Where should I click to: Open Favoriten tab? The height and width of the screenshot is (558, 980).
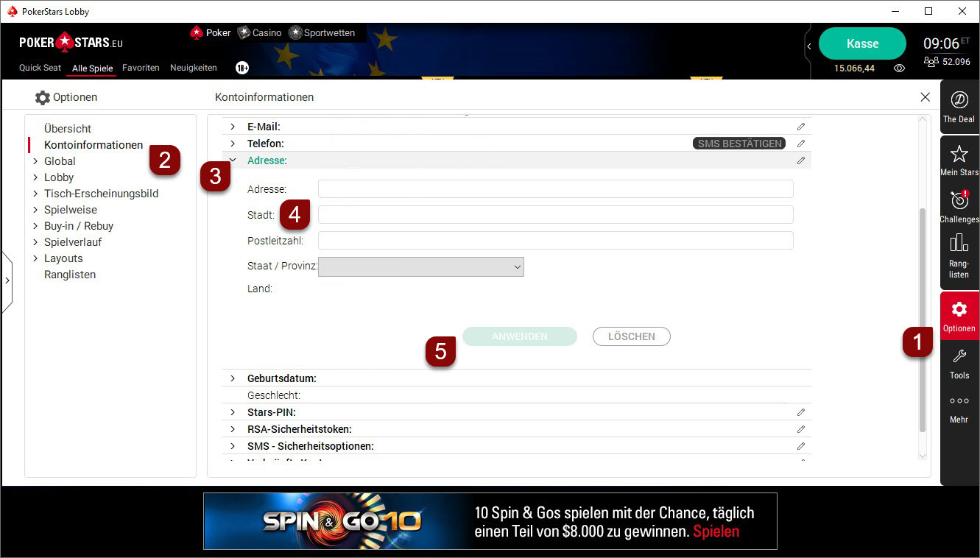(141, 68)
